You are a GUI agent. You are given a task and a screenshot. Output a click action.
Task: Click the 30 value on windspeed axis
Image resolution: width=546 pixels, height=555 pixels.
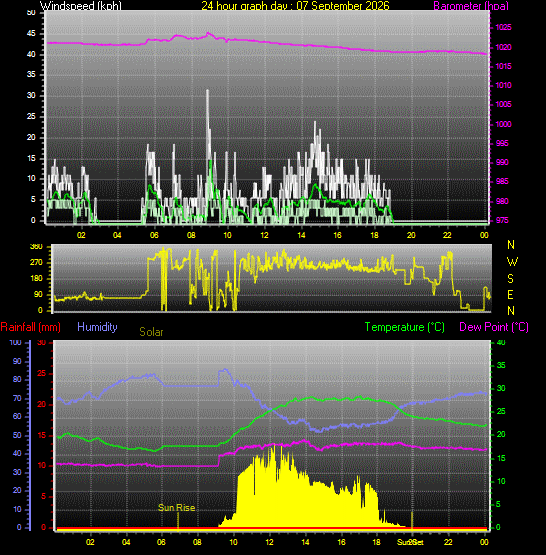31,95
